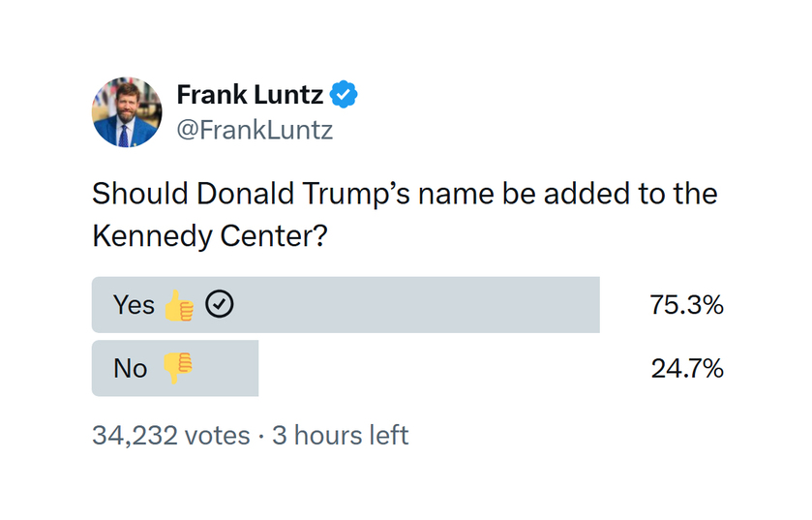Click the 24.7% result figure
Viewport: 812px width, 520px height.
click(x=686, y=368)
